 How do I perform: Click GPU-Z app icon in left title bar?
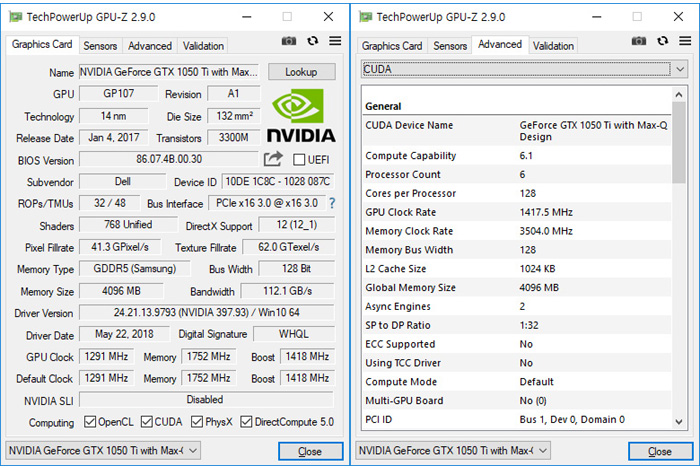[16, 17]
